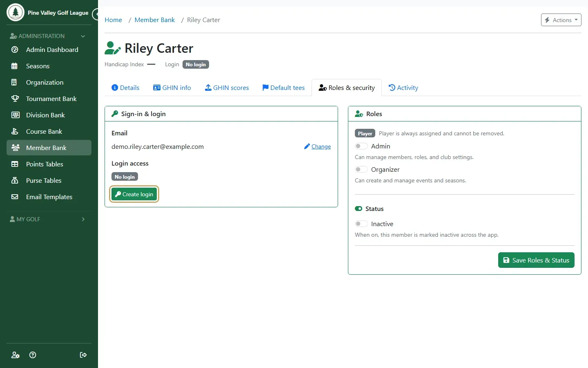Click the email demo.riley.carter@example.com
Screen dimensions: 588x368
tap(158, 146)
